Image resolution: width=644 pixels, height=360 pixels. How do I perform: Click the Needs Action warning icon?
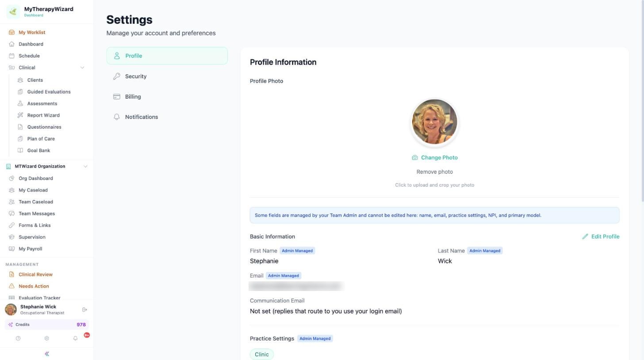click(11, 286)
